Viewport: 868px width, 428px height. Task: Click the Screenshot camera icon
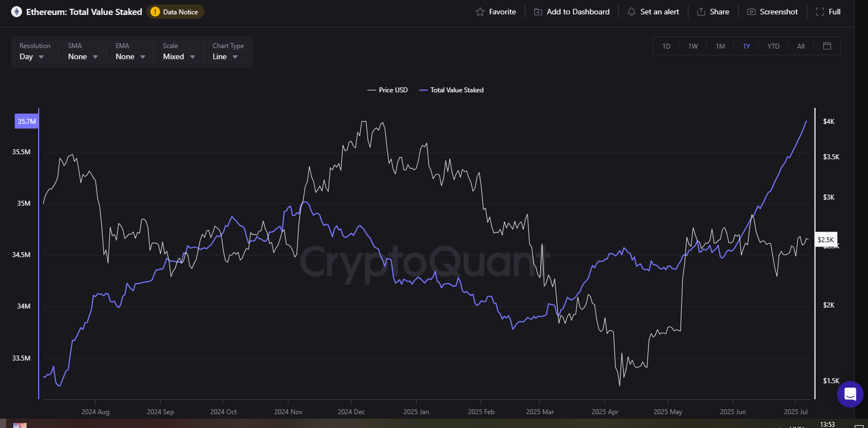751,12
